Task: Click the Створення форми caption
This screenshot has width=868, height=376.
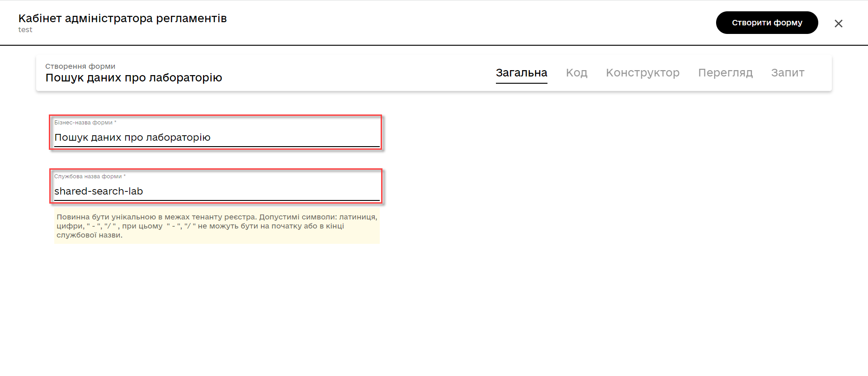Action: click(x=80, y=67)
